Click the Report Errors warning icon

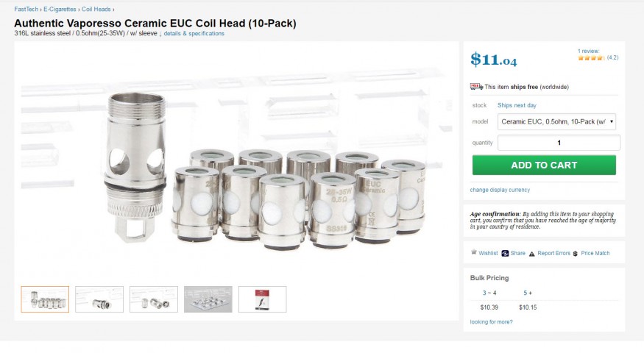(531, 253)
